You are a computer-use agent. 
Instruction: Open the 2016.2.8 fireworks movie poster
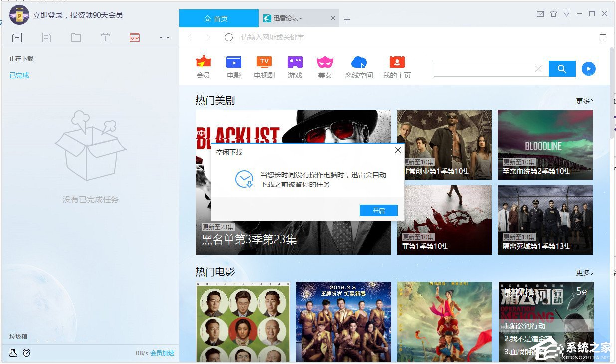(344, 322)
